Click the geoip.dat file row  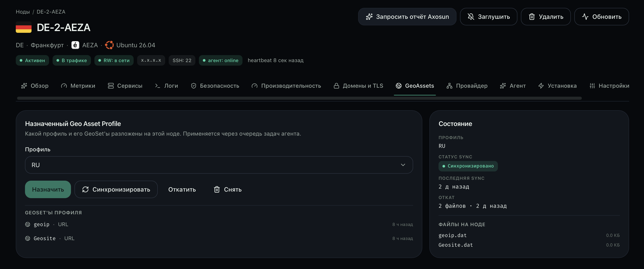click(x=529, y=235)
